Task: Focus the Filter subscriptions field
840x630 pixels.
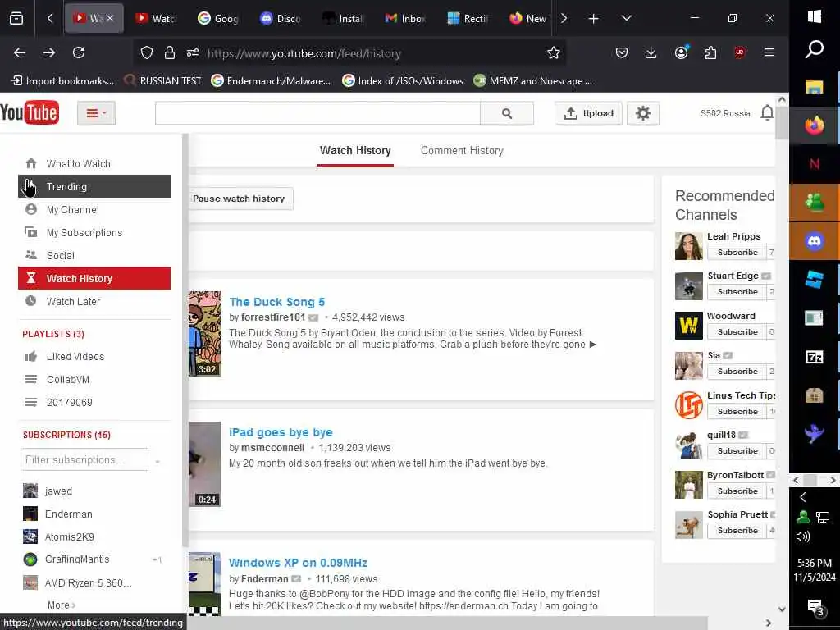Action: pyautogui.click(x=84, y=459)
